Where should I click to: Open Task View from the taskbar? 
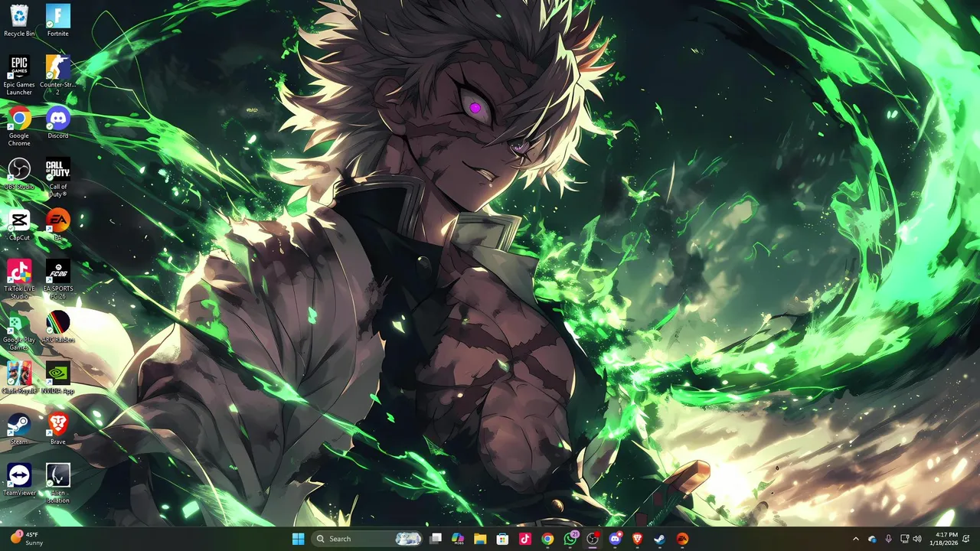coord(436,539)
